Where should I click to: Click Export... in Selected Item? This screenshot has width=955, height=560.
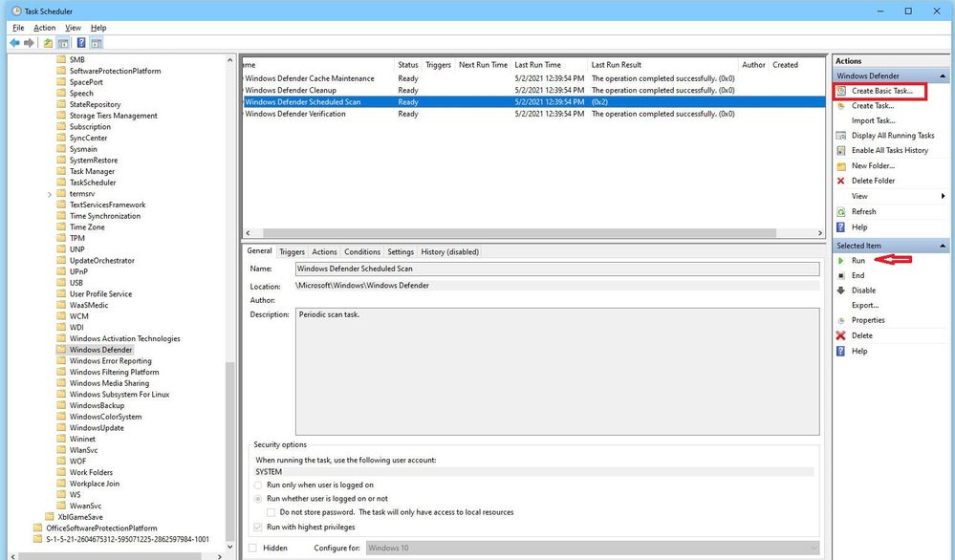tap(865, 306)
